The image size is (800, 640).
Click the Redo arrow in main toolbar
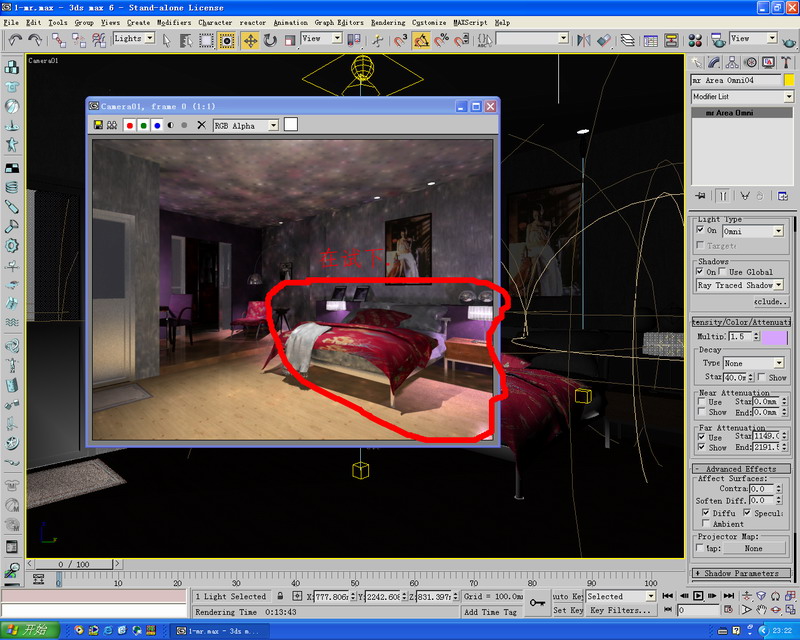(x=35, y=40)
